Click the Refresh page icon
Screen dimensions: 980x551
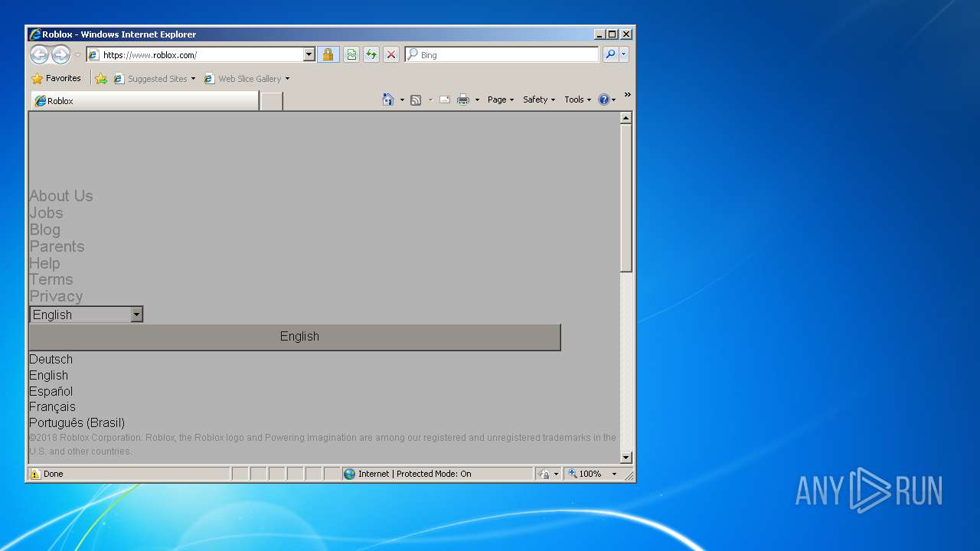tap(371, 54)
